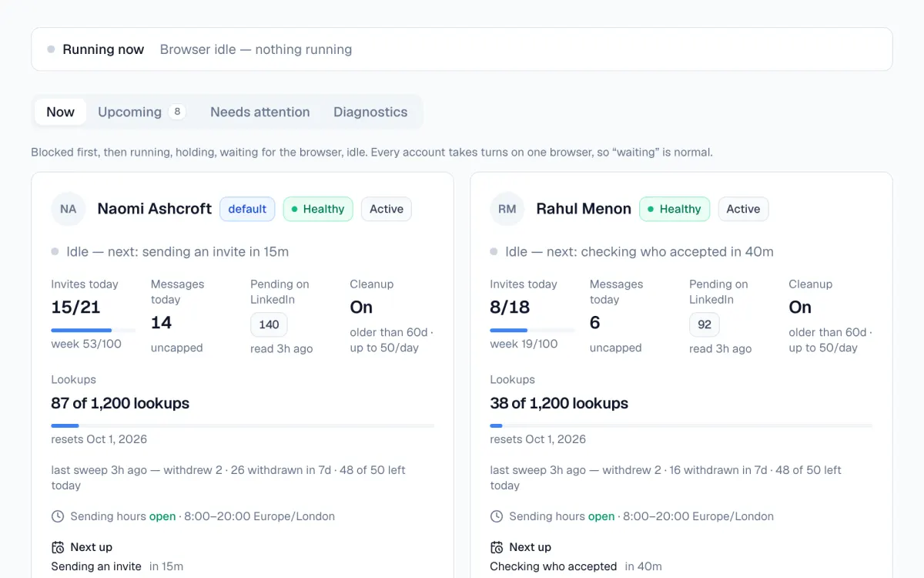This screenshot has height=578, width=924.
Task: Click Naomi's Sending hours open label
Action: tap(123, 516)
